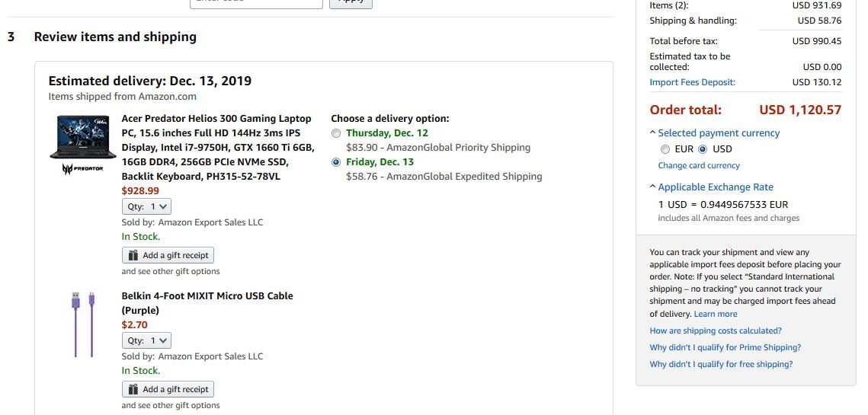Click gift icon on Belkin cable's gift receipt button
This screenshot has height=415, width=868.
click(x=133, y=389)
